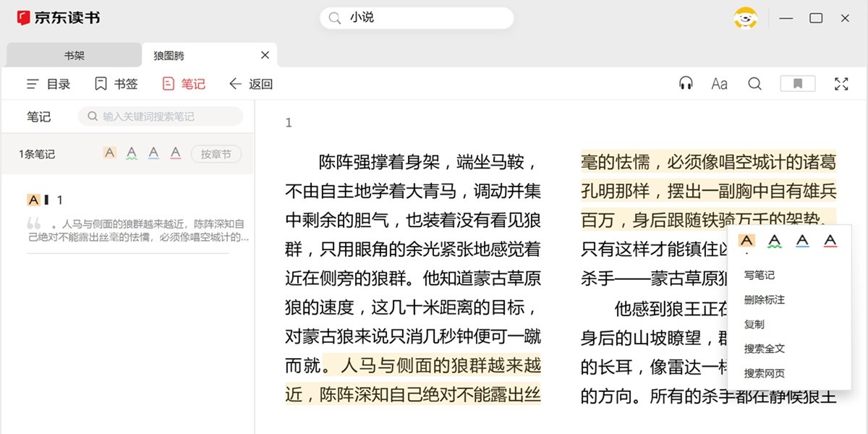
Task: Click the in-book search magnifier icon
Action: (754, 84)
